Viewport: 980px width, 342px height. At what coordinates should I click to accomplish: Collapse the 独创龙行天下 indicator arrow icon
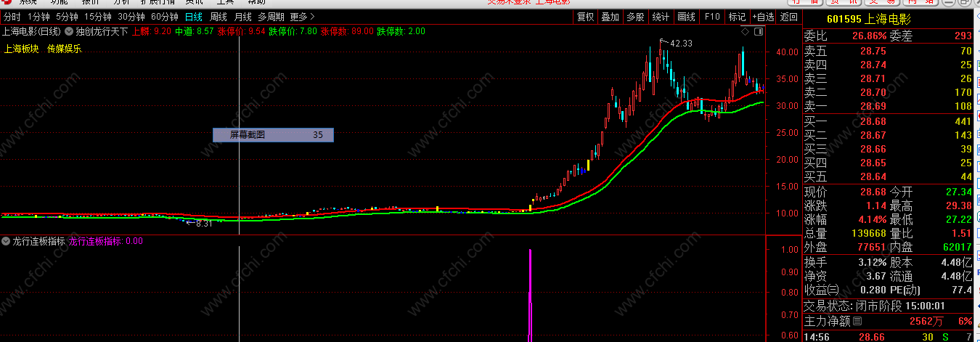(x=69, y=31)
